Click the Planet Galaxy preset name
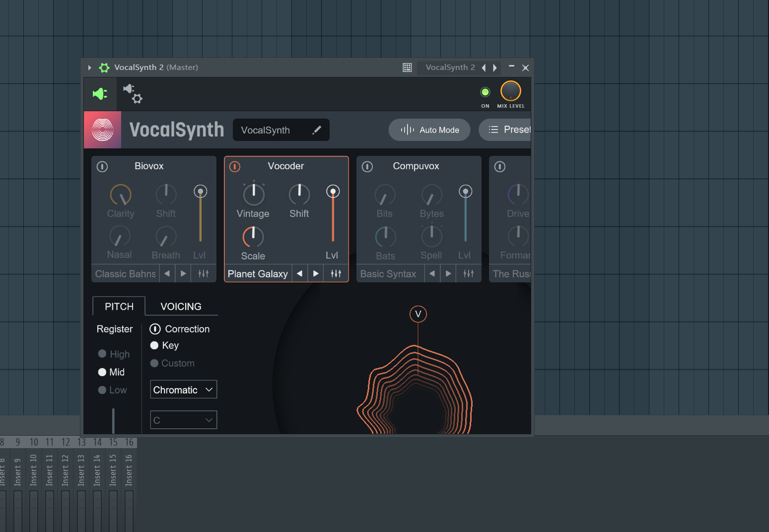Screen dimensions: 769x532 point(258,273)
